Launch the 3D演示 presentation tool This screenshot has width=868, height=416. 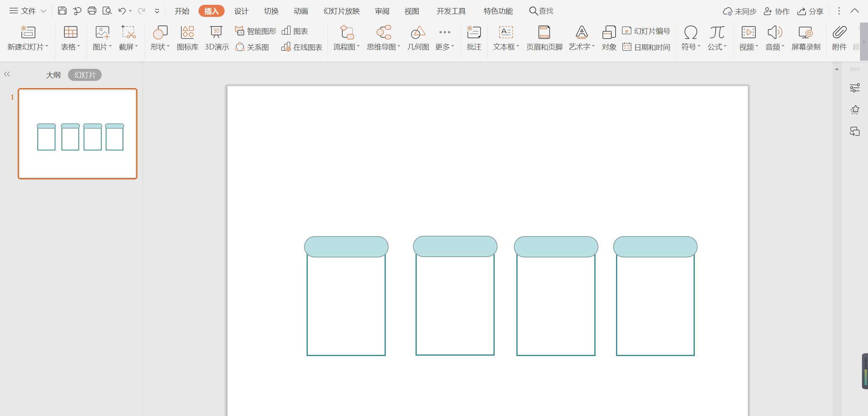(217, 38)
